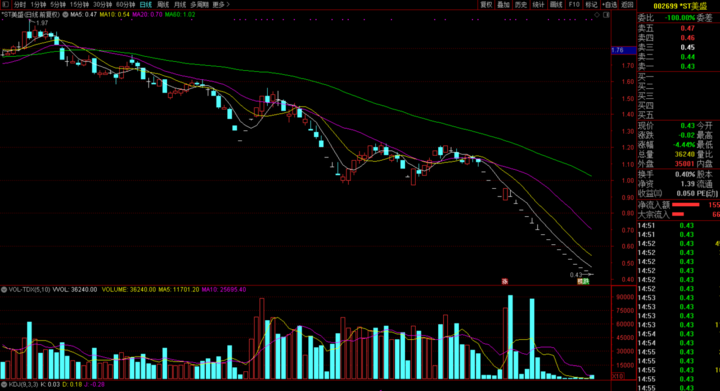Click the panel toggle icon at top-left corner
The width and height of the screenshot is (720, 391).
coord(6,4)
